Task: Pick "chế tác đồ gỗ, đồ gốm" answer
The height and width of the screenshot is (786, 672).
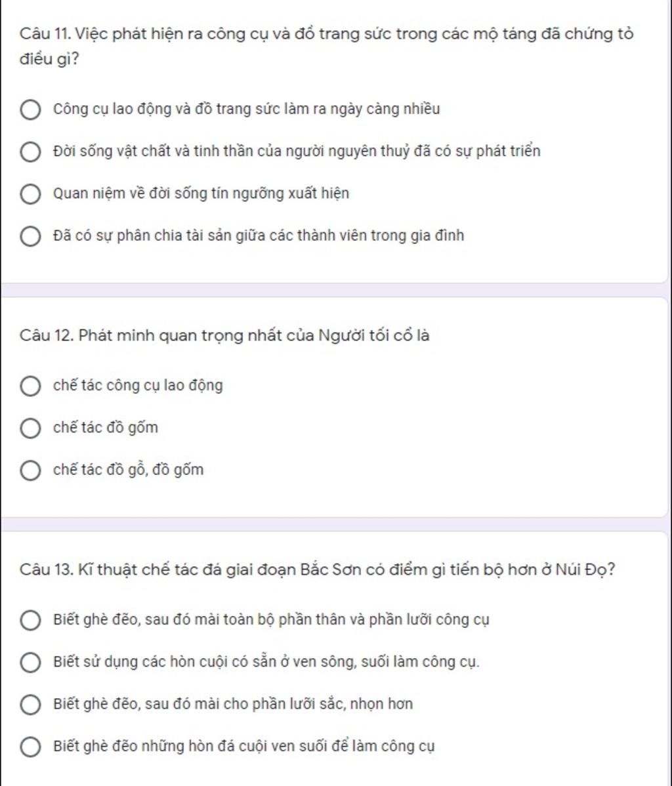Action: pos(30,470)
